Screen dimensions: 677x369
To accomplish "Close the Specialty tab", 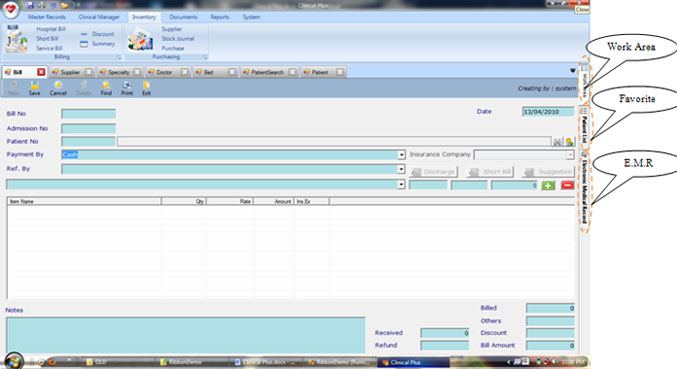I will (x=137, y=72).
